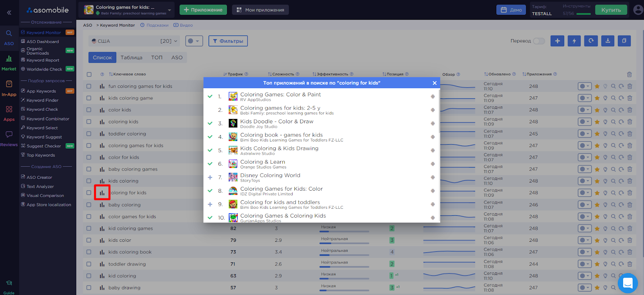
Task: Open Keyword Finder in the sidebar
Action: pos(42,100)
